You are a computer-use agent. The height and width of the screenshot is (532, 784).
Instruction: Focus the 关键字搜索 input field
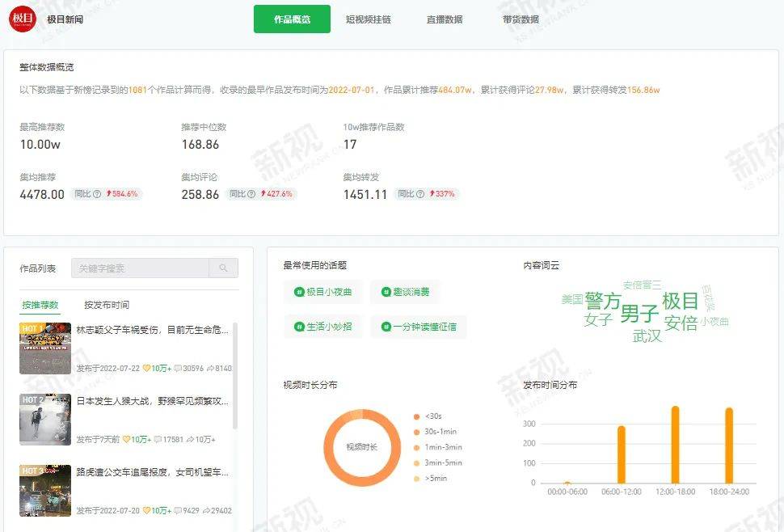coord(140,268)
